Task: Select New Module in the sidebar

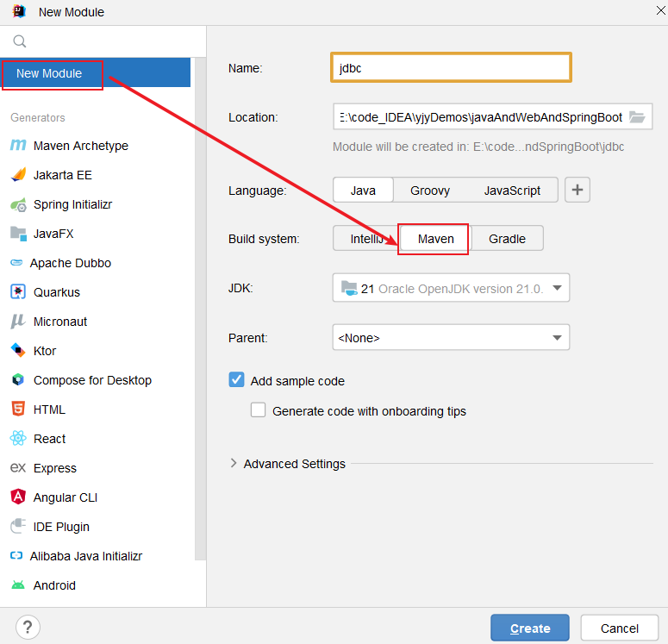Action: (x=96, y=73)
